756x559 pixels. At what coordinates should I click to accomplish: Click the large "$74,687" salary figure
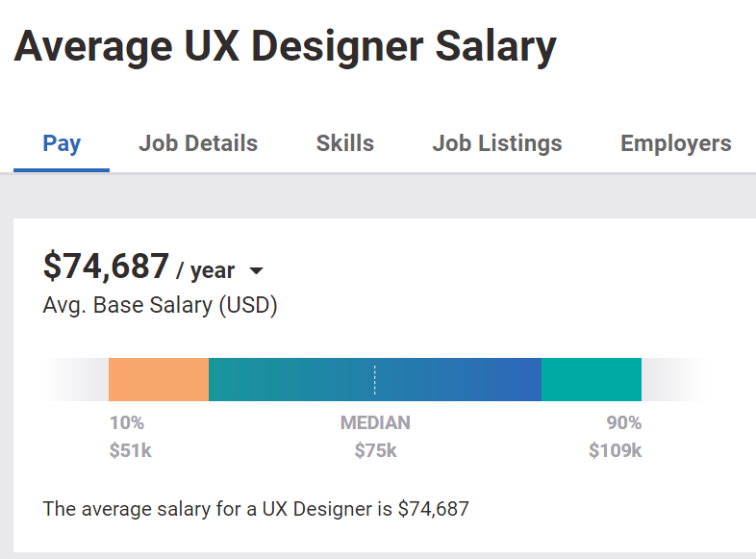click(106, 266)
